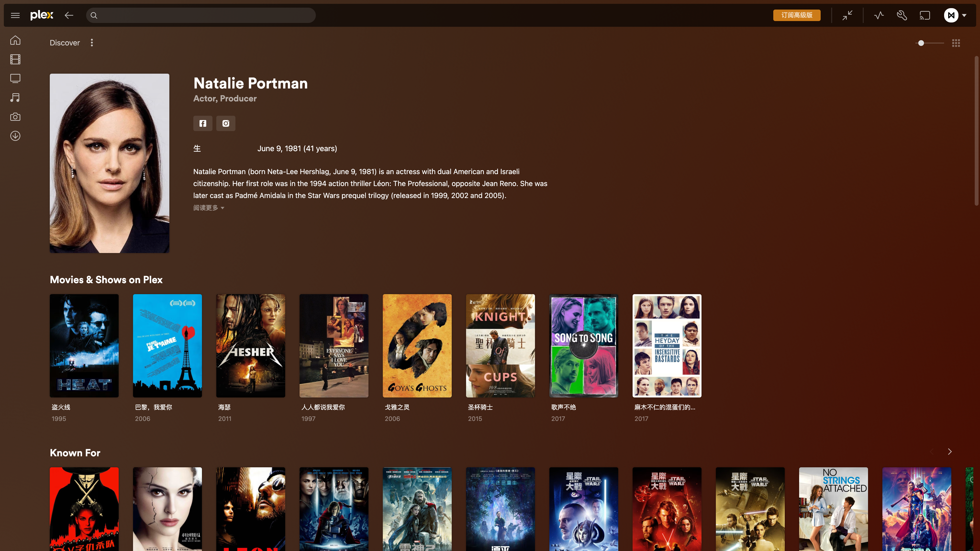Open the Heat movie poster
Image resolution: width=980 pixels, height=551 pixels.
coord(84,346)
